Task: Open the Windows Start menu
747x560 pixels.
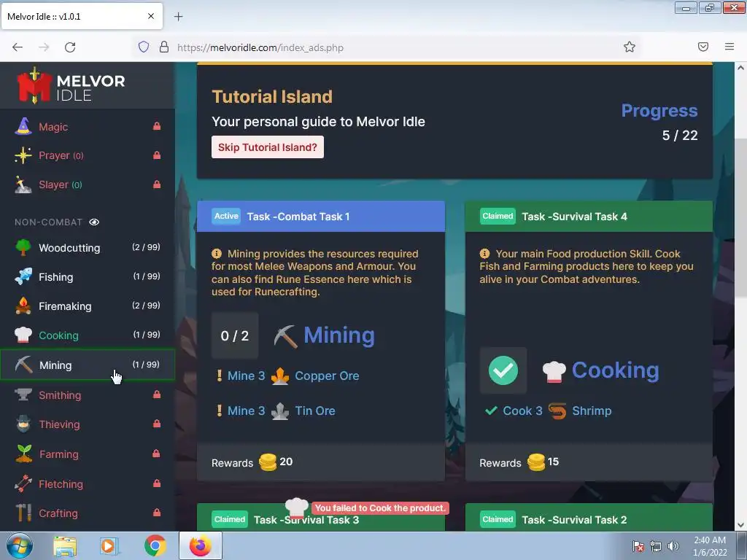Action: point(18,545)
